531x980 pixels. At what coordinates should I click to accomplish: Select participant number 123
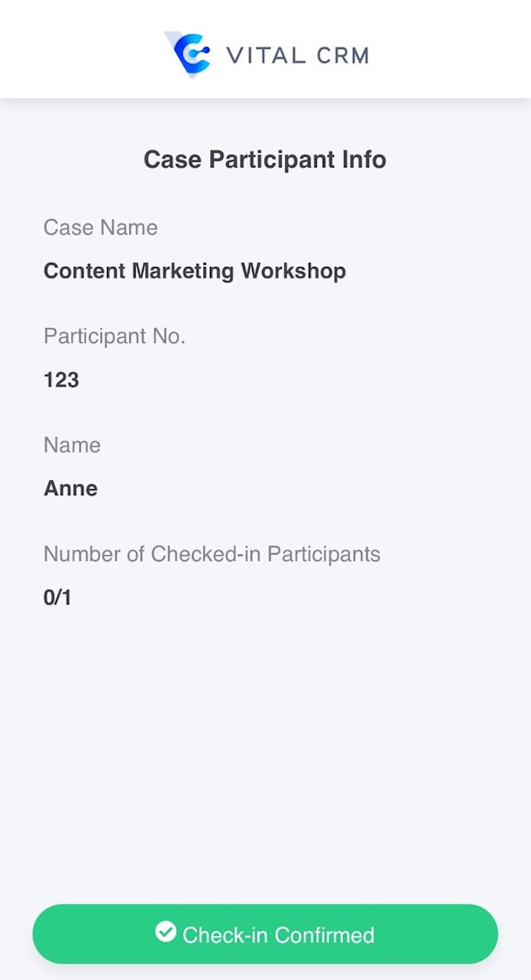click(61, 380)
